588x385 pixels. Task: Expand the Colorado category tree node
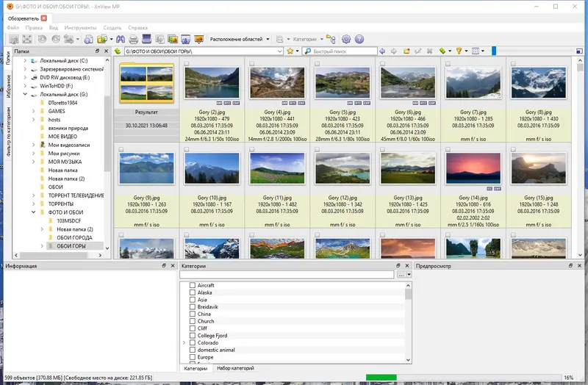tap(184, 342)
